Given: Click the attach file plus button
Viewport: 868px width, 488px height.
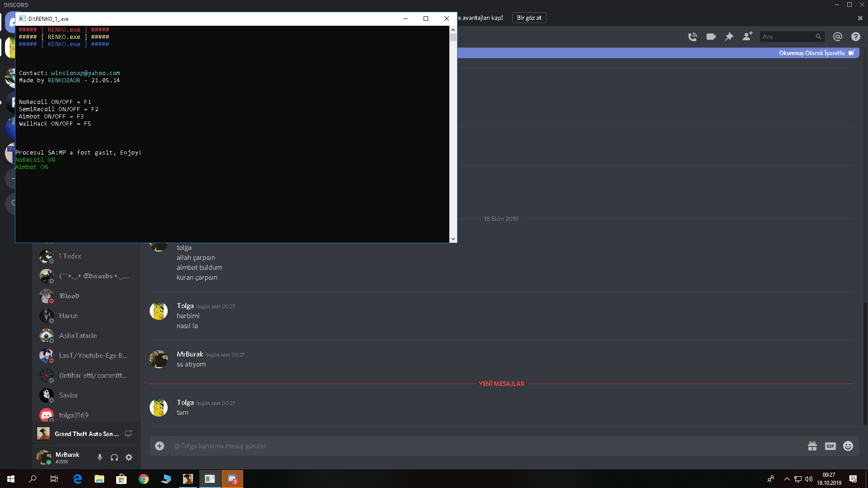Looking at the screenshot, I should 160,446.
